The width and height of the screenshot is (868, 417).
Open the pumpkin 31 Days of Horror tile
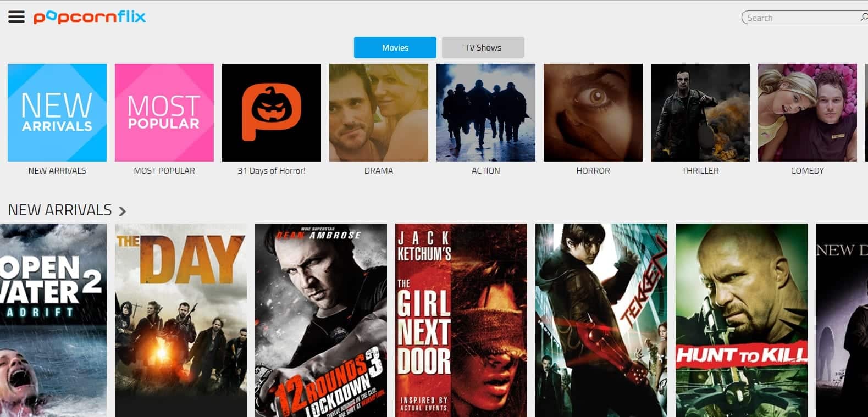point(272,113)
